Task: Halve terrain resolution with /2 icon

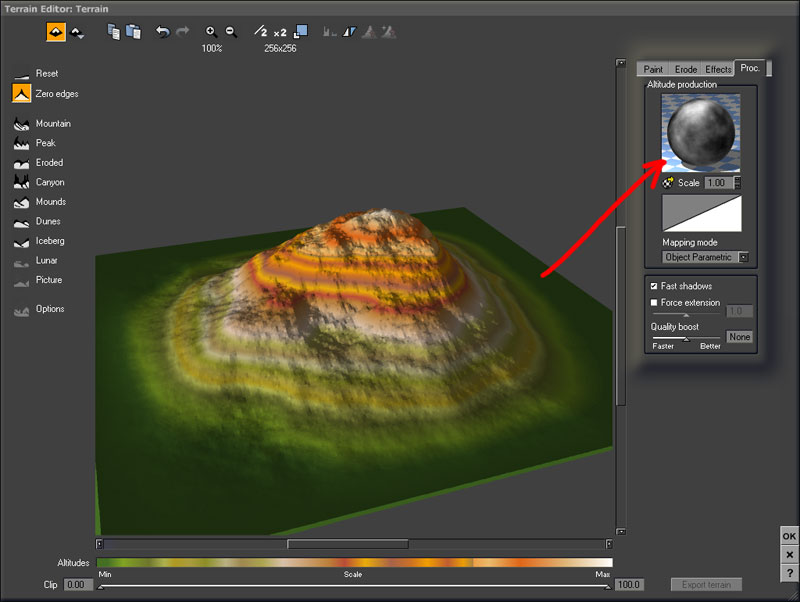Action: (x=260, y=32)
